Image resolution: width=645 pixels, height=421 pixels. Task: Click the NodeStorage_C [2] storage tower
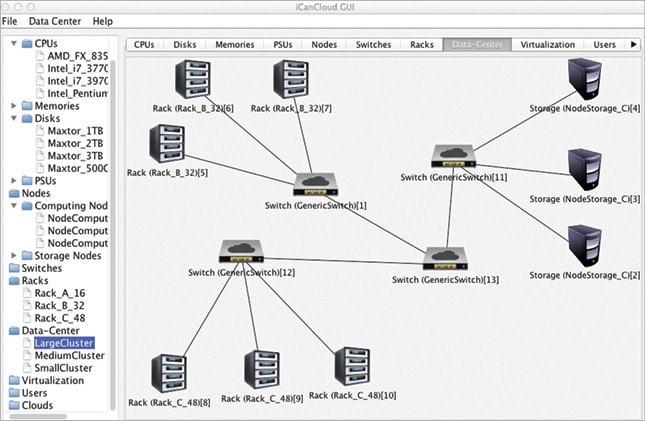(x=585, y=246)
